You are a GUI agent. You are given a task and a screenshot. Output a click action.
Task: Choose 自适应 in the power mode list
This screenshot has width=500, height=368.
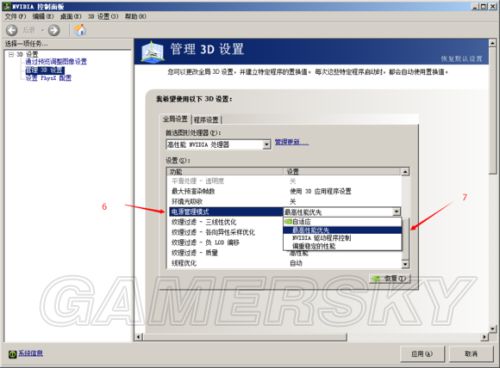click(342, 222)
